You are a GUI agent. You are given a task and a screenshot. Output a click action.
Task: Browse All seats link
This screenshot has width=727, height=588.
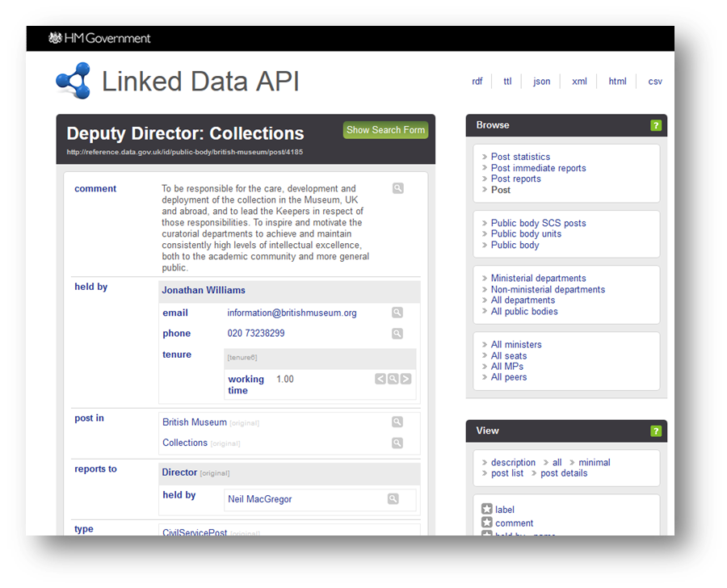(x=509, y=355)
